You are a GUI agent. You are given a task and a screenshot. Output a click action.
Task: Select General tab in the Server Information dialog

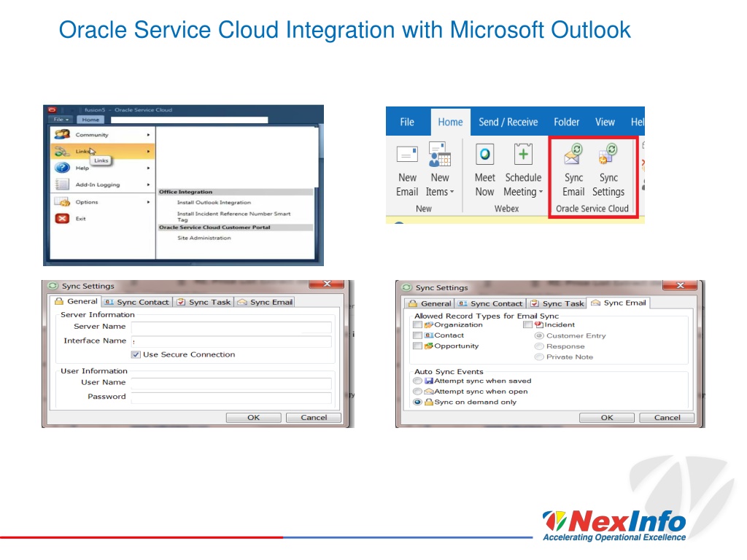pos(76,301)
